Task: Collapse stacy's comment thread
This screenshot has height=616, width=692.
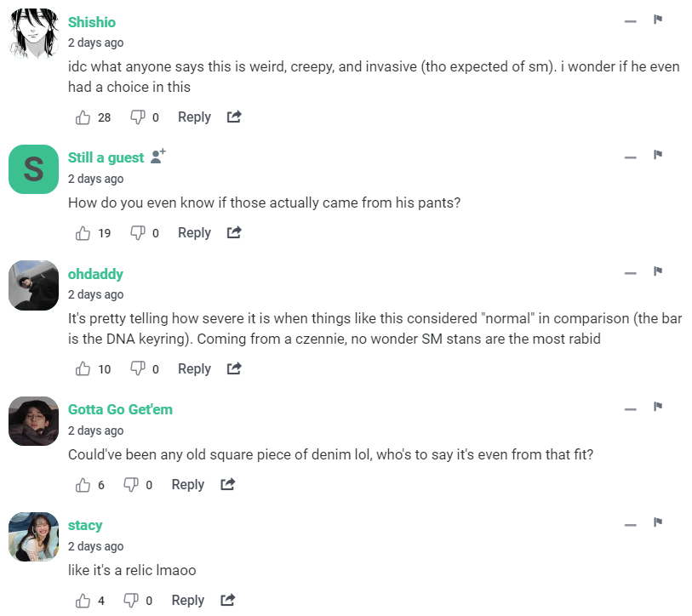Action: [630, 524]
